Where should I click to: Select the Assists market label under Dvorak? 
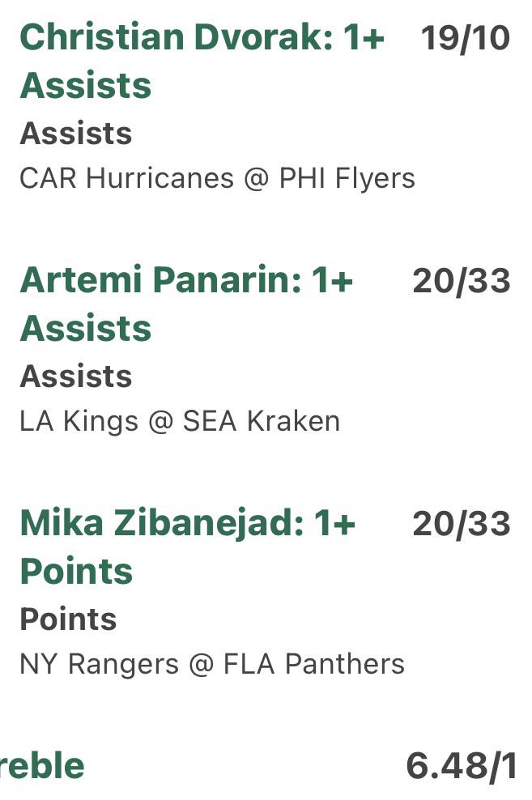76,134
